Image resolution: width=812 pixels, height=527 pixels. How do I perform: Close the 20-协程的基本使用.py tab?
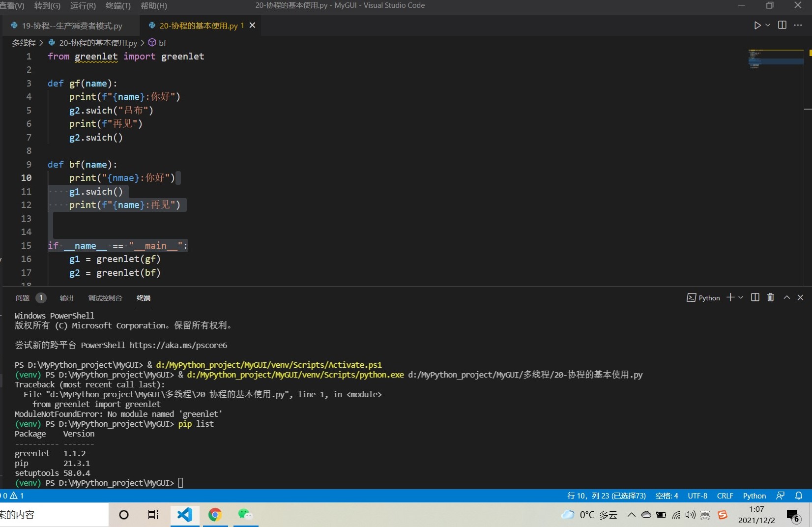click(x=252, y=25)
